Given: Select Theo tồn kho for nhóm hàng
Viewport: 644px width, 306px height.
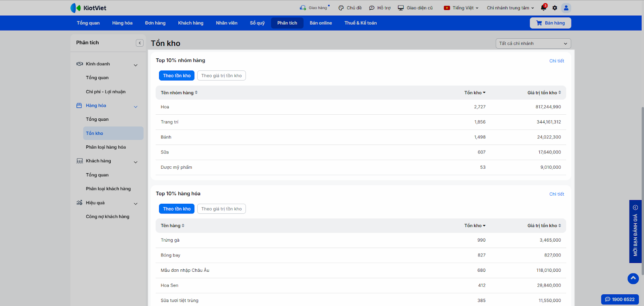Looking at the screenshot, I should coord(177,76).
